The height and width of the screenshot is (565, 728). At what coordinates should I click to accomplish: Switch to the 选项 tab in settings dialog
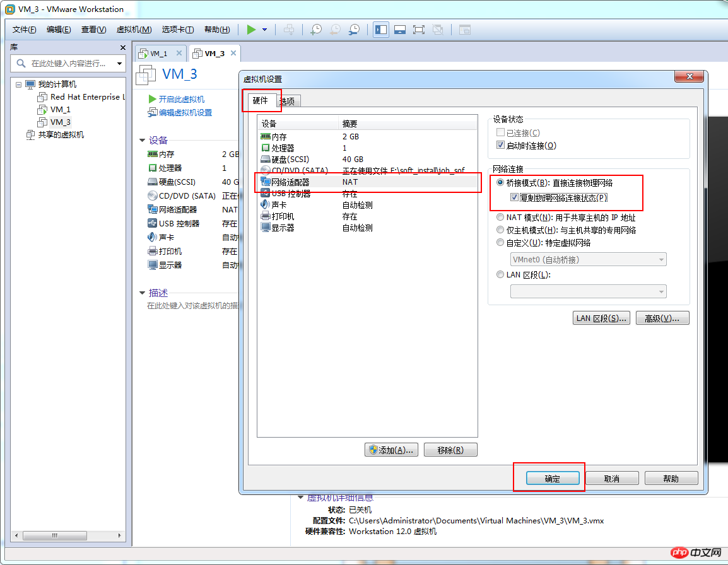coord(288,101)
